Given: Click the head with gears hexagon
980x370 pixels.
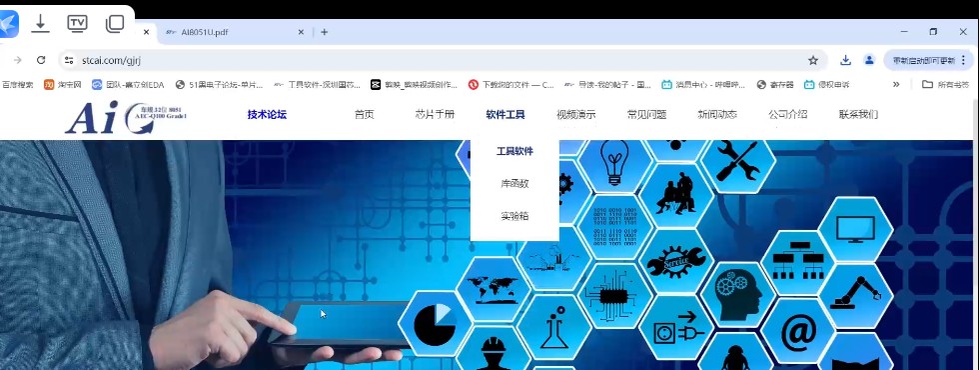Looking at the screenshot, I should pyautogui.click(x=737, y=294).
